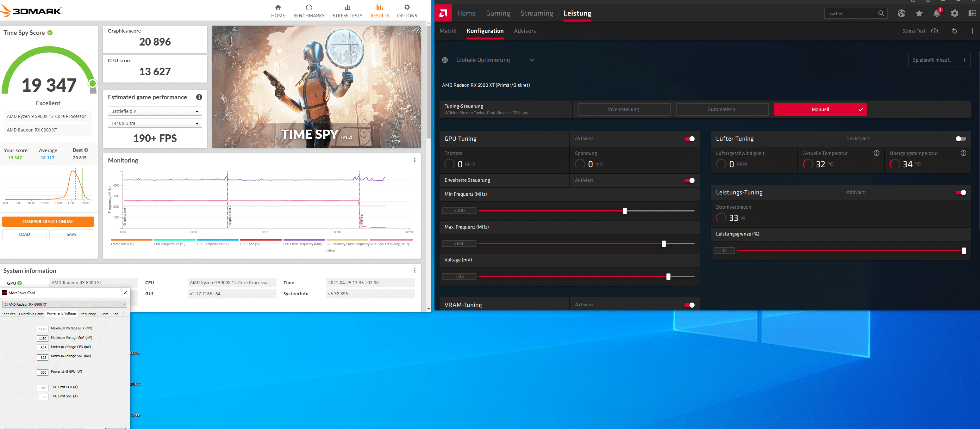Open 1440p Ultra resolution dropdown
The image size is (980, 429).
(x=155, y=124)
